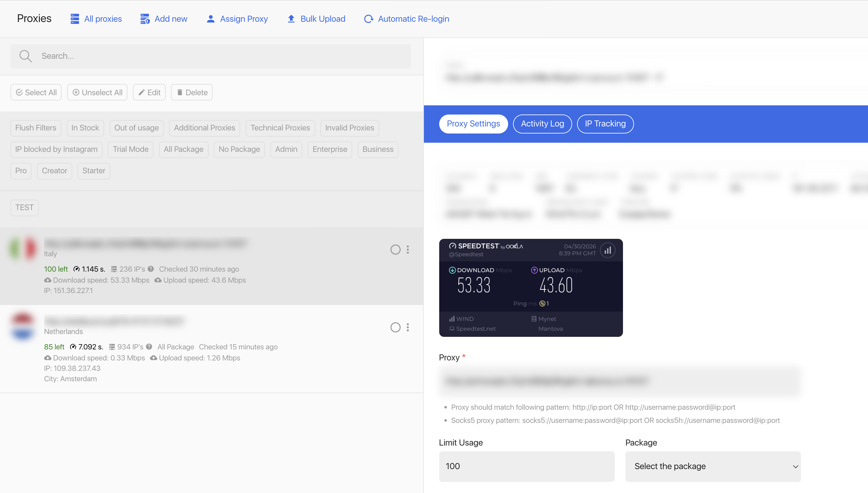The image size is (868, 493).
Task: Click the server icon beside 236 IP's
Action: 114,269
